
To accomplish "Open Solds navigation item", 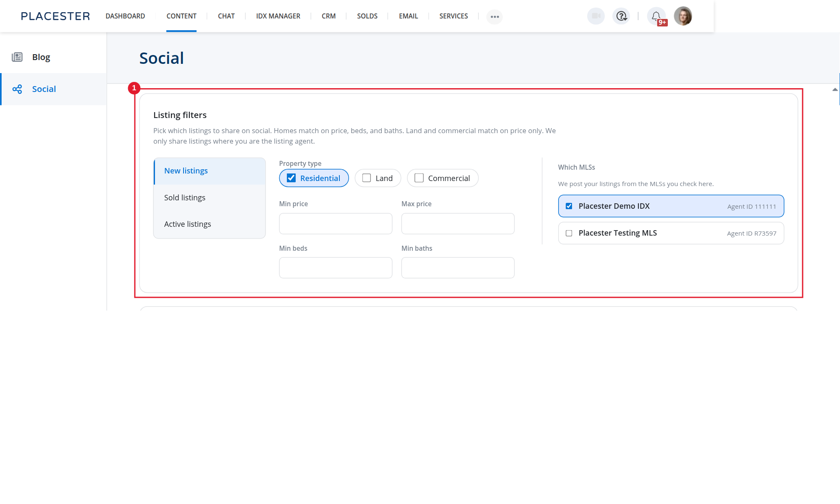I will (367, 16).
